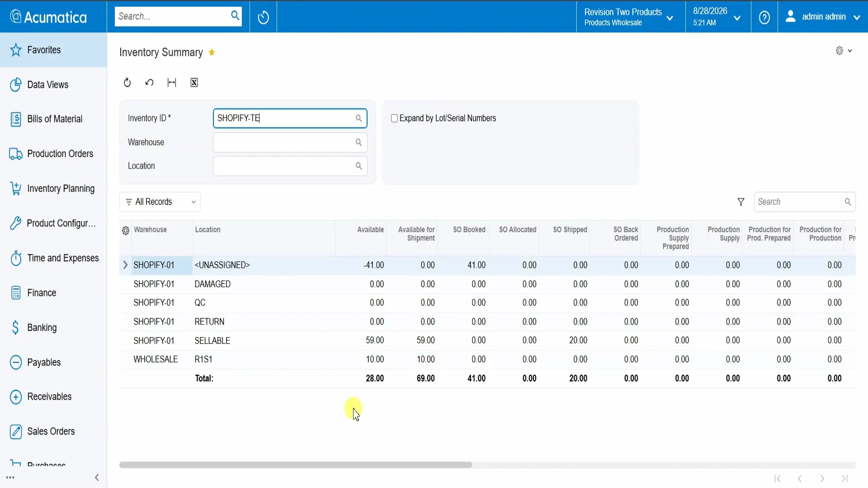This screenshot has height=488, width=868.
Task: Open Location lookup magnifier
Action: (x=359, y=166)
